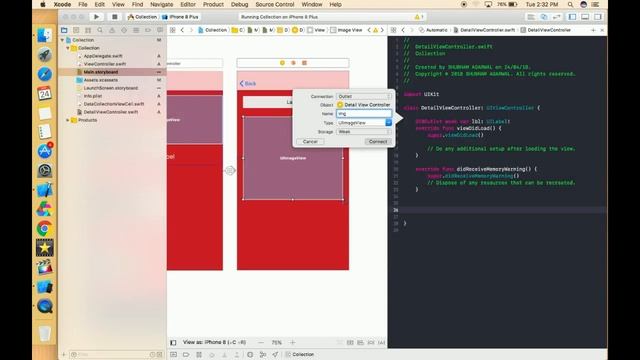Open the App Store dock icon
640x360 pixels.
click(44, 151)
